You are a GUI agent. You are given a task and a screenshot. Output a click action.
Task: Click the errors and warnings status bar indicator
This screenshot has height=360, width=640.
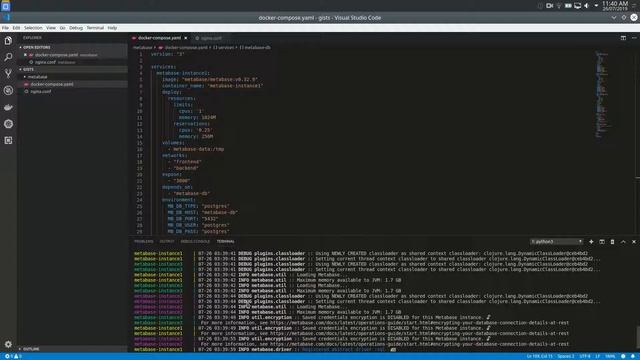pos(13,356)
